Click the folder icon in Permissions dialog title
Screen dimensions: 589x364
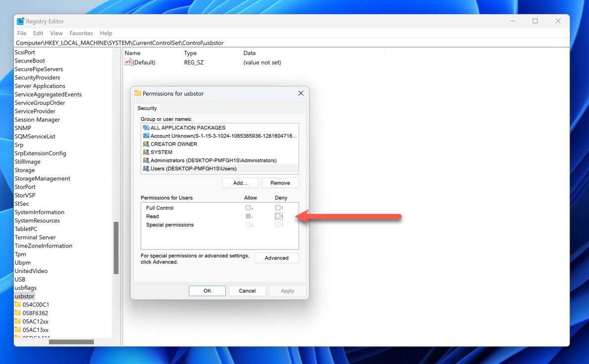tap(138, 93)
